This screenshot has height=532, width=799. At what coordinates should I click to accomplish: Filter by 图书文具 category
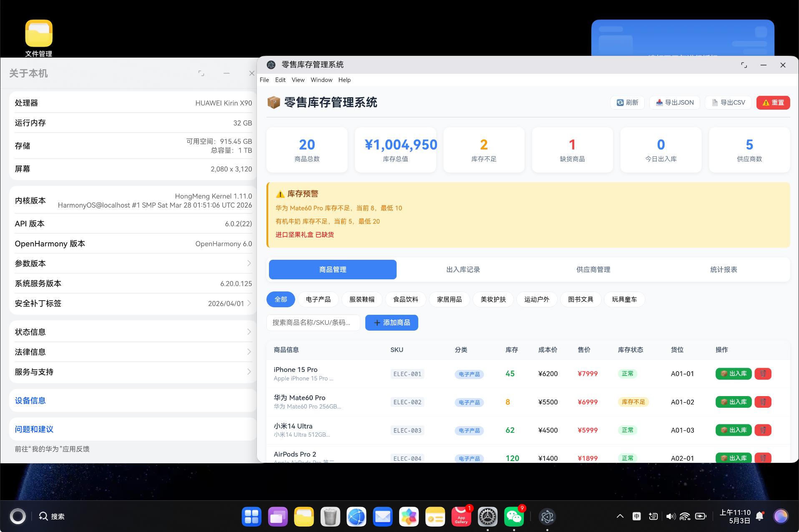581,299
